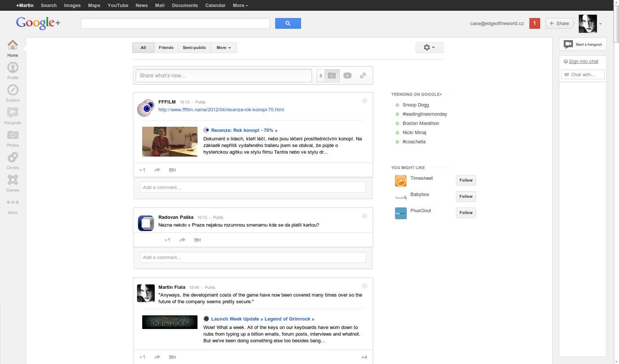Open the Home sidebar icon
Image resolution: width=619 pixels, height=364 pixels.
point(13,45)
